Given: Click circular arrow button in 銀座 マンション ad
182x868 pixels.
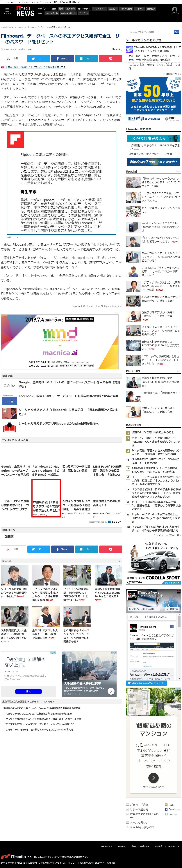Looking at the screenshot, I should [x=153, y=778].
